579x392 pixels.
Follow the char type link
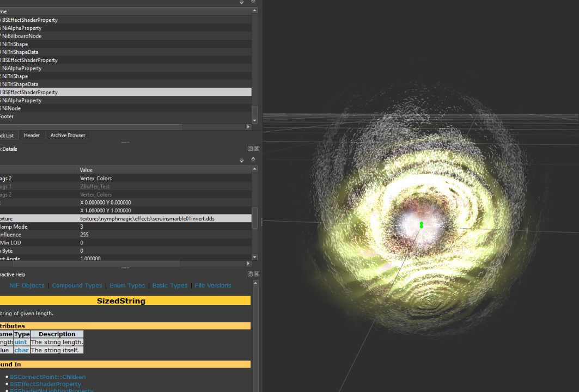tap(21, 350)
